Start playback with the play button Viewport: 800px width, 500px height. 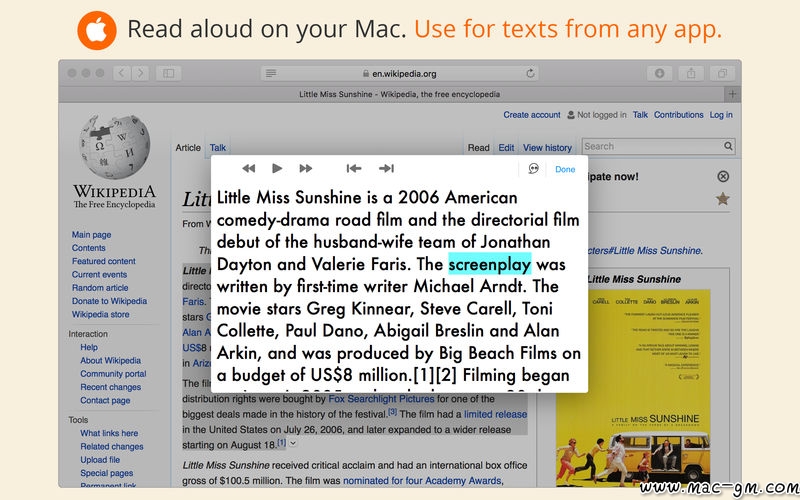pos(277,168)
